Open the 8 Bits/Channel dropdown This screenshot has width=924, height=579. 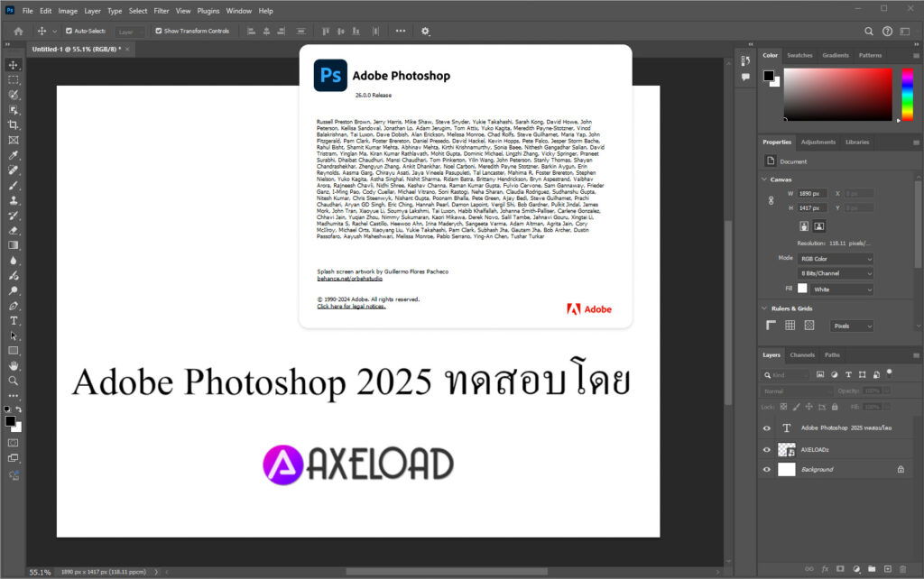tap(835, 273)
